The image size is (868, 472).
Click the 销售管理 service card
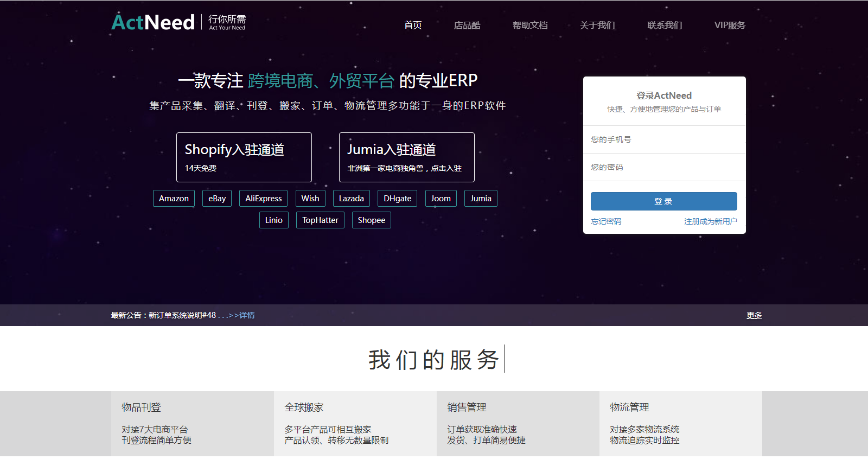[x=518, y=424]
